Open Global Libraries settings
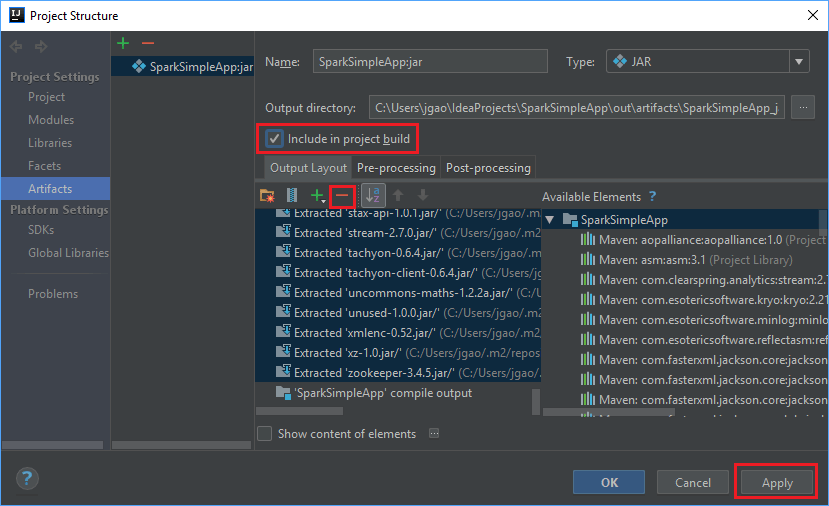829x506 pixels. (68, 253)
